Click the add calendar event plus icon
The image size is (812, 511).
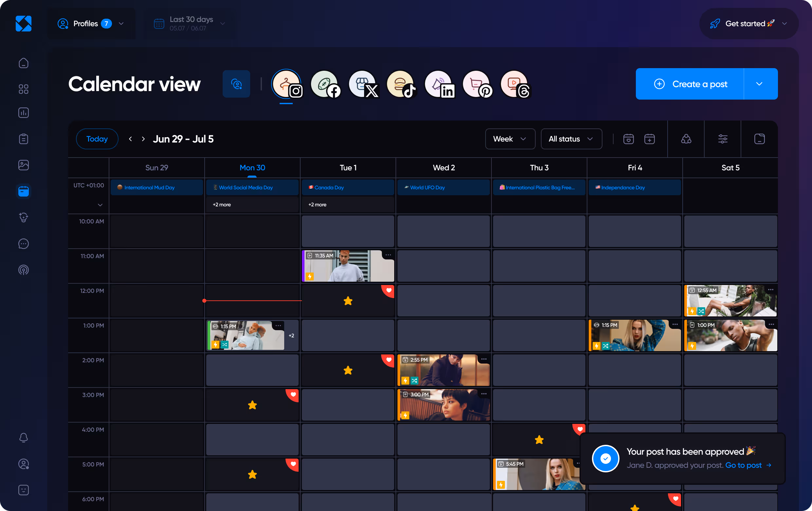coord(650,139)
